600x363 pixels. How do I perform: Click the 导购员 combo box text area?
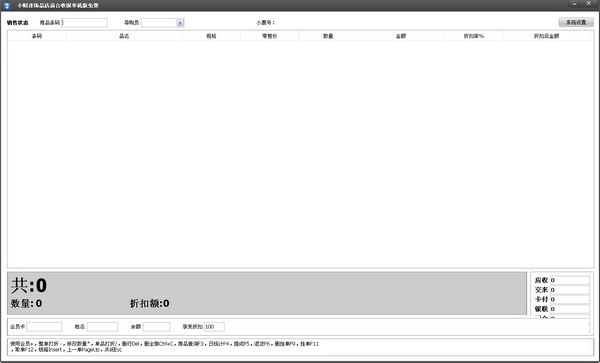click(159, 23)
